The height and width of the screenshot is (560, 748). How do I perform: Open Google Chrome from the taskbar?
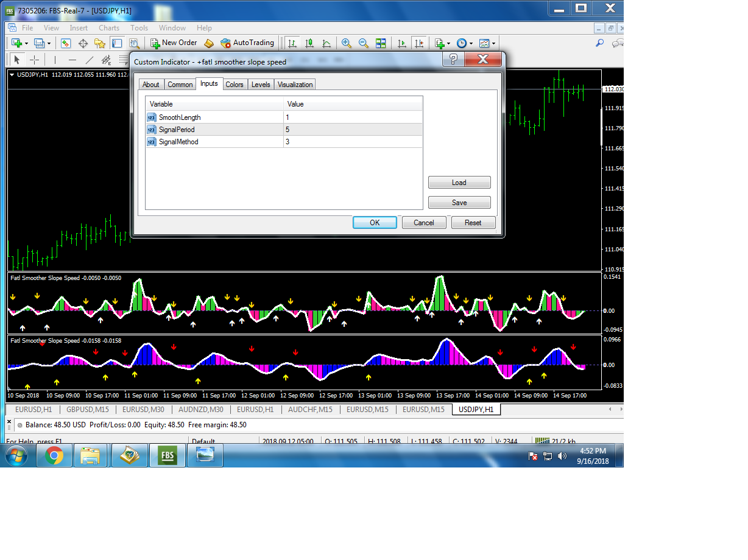click(x=54, y=455)
